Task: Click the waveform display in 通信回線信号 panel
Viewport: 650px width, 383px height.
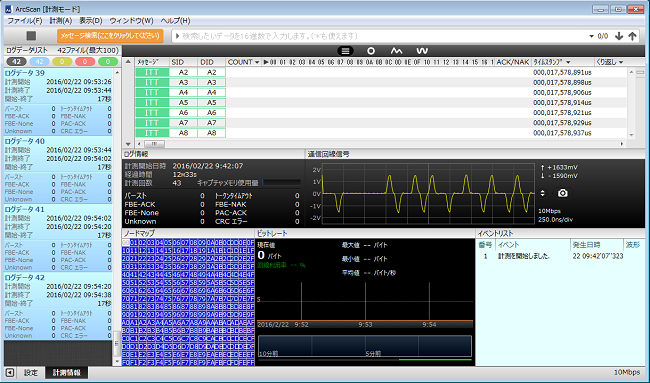Action: point(428,194)
